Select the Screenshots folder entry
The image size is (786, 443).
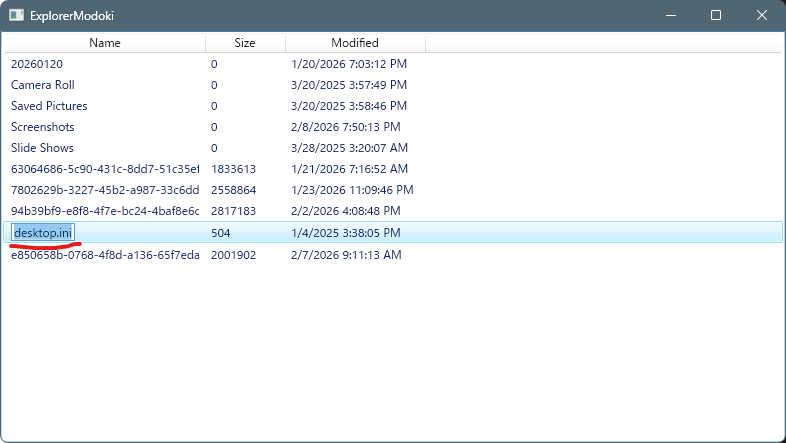click(43, 127)
